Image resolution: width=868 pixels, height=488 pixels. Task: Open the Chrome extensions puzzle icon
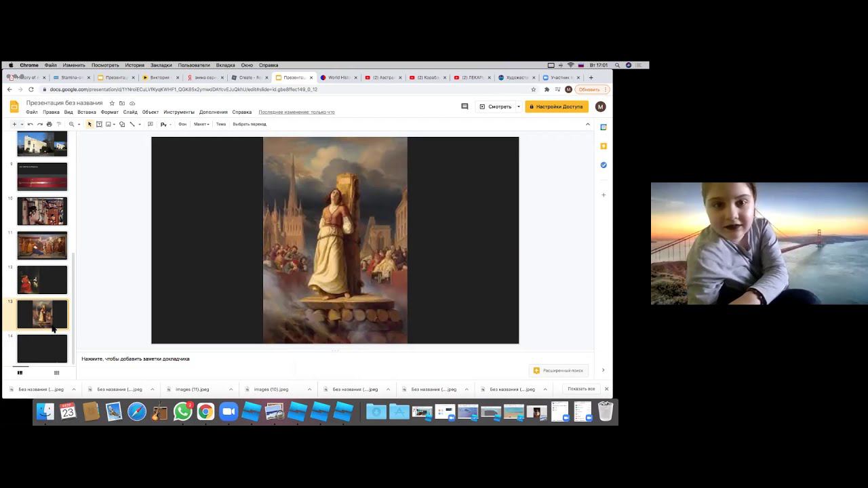pos(547,89)
